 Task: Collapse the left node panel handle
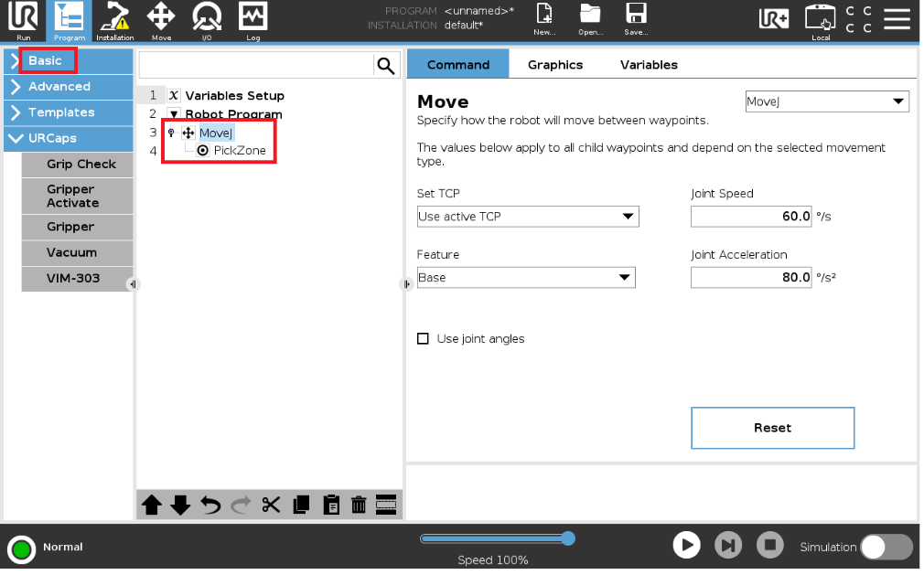(132, 285)
